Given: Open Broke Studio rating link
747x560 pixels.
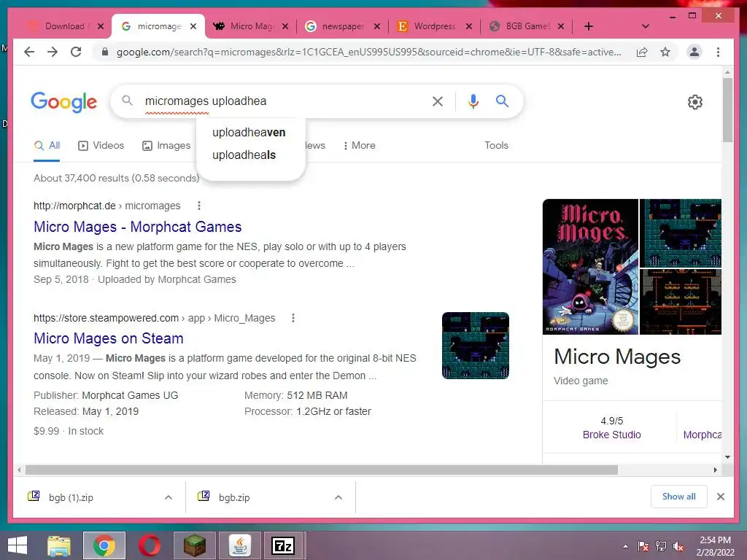Looking at the screenshot, I should tap(612, 435).
